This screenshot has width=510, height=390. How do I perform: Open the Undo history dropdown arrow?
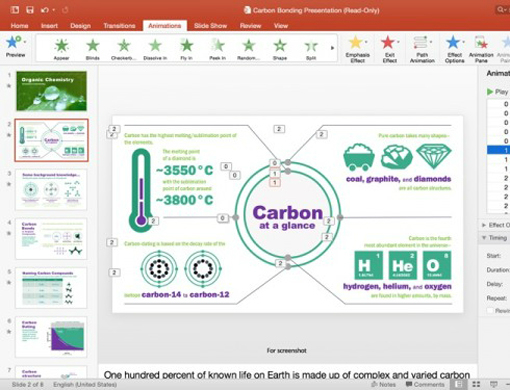tap(54, 10)
